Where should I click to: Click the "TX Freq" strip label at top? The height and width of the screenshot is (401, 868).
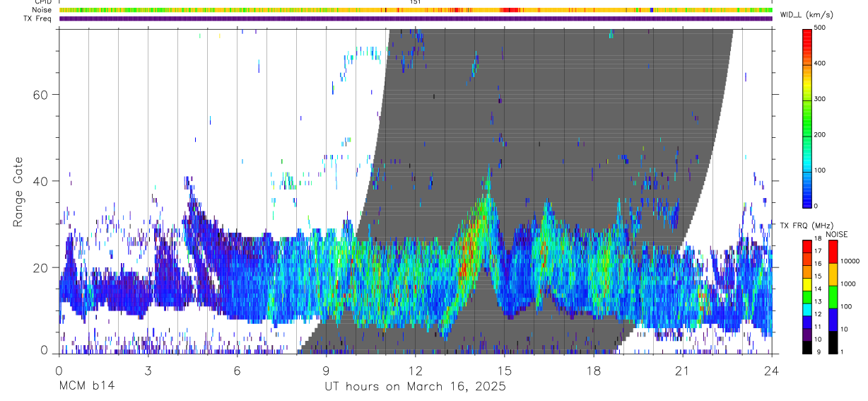pyautogui.click(x=39, y=18)
